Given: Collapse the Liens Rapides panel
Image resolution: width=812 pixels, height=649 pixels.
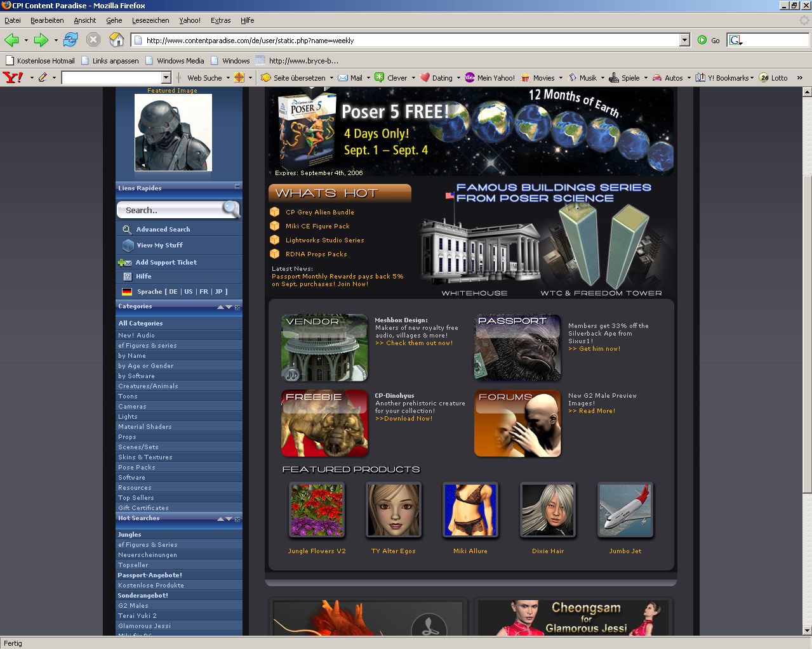Looking at the screenshot, I should click(237, 187).
